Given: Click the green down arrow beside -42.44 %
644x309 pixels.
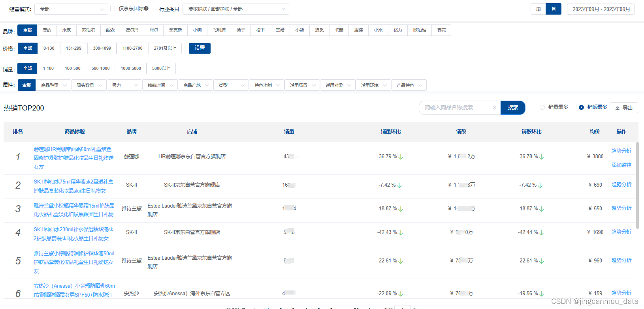Looking at the screenshot, I should coord(542,232).
